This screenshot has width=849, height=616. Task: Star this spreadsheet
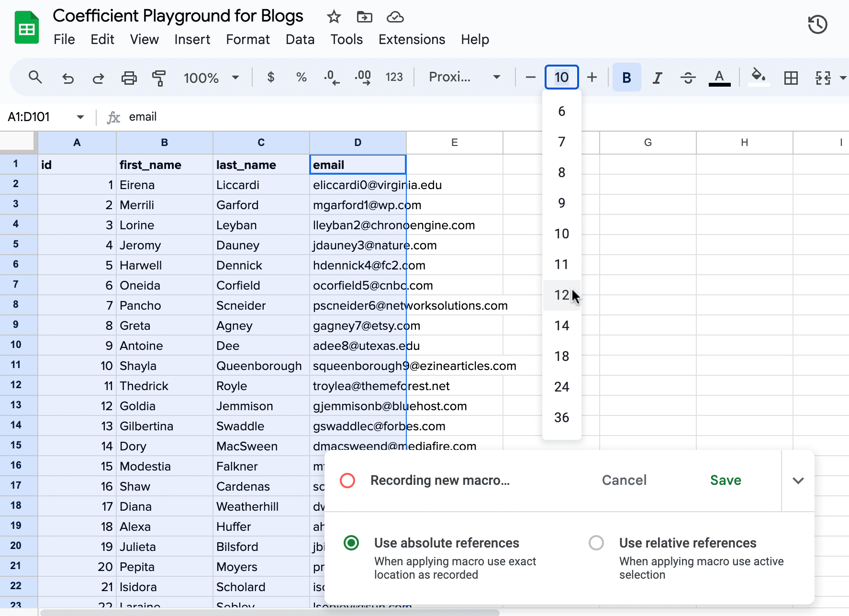click(334, 17)
